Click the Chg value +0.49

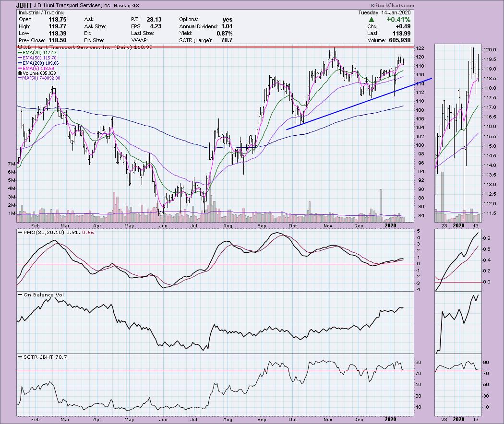[x=403, y=26]
